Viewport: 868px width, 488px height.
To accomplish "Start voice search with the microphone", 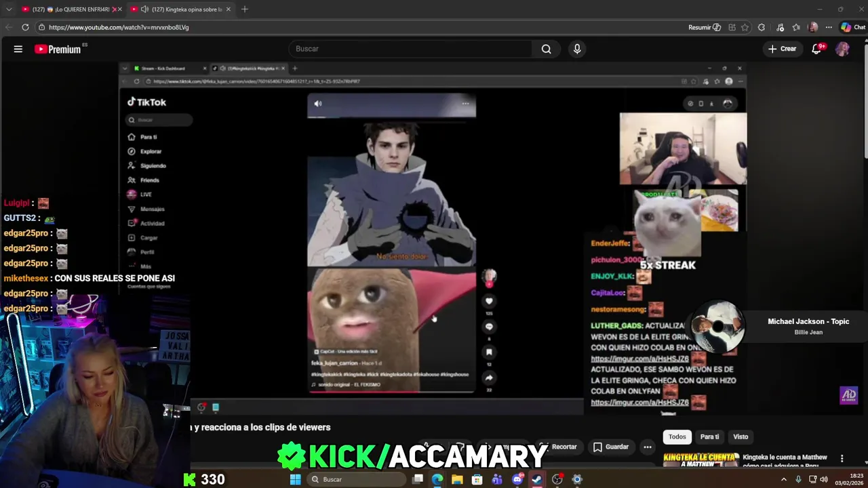I will click(x=577, y=49).
